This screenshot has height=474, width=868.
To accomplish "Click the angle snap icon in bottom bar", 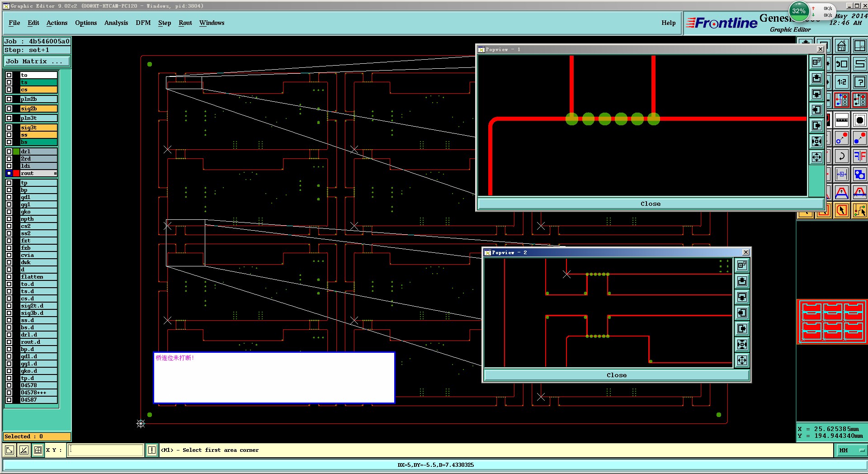I will pyautogui.click(x=24, y=450).
